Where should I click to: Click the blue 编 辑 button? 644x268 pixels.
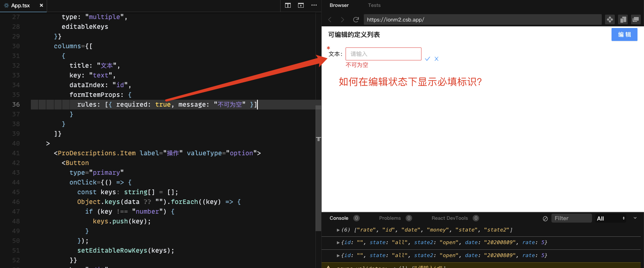(625, 34)
